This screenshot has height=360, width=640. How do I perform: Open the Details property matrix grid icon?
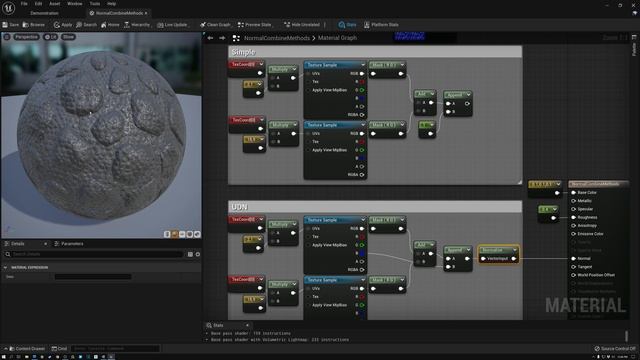(x=190, y=254)
